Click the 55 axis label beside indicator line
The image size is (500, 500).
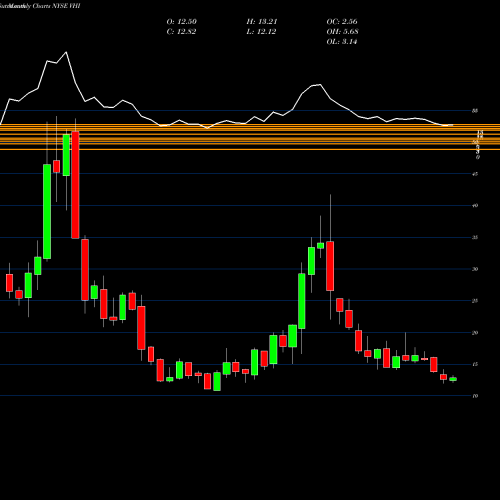(475, 111)
